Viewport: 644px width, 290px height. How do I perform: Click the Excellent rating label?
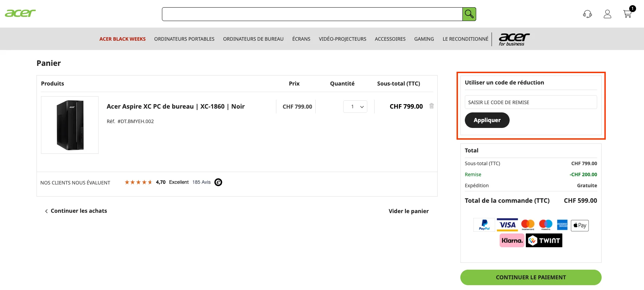pos(179,182)
